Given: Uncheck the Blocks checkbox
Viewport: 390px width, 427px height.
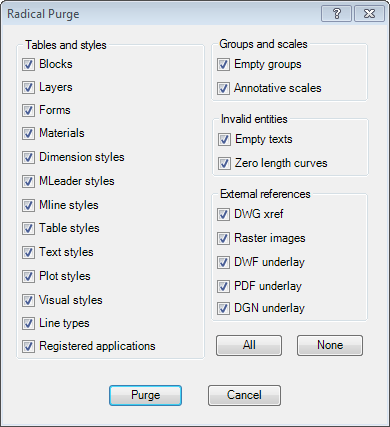Looking at the screenshot, I should (x=28, y=64).
